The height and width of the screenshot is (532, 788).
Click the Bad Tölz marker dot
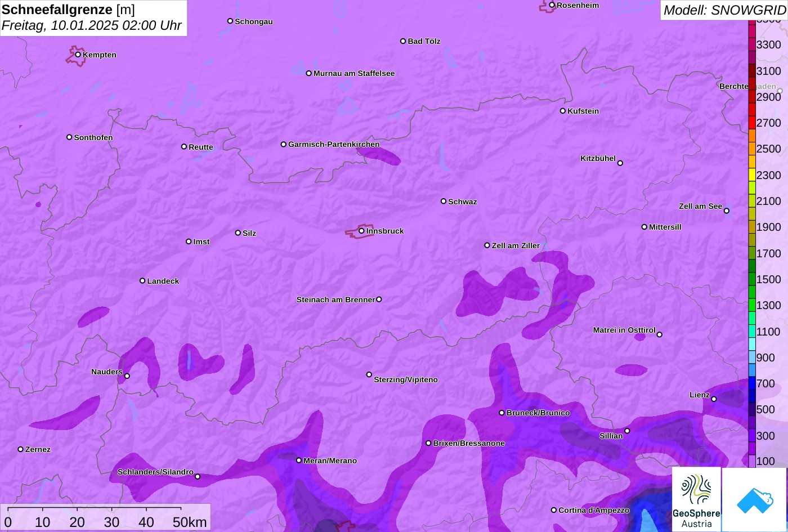[403, 41]
